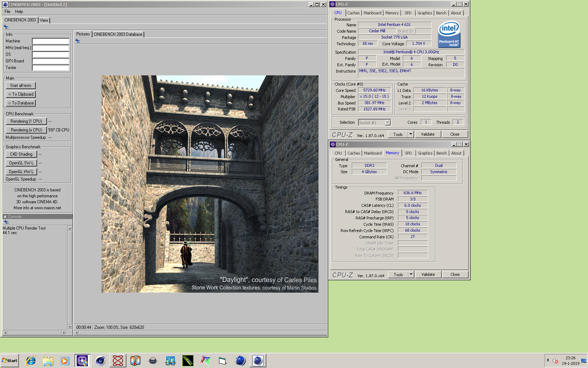Open Memory tab in upper CPU-Z window
The height and width of the screenshot is (368, 588).
392,13
